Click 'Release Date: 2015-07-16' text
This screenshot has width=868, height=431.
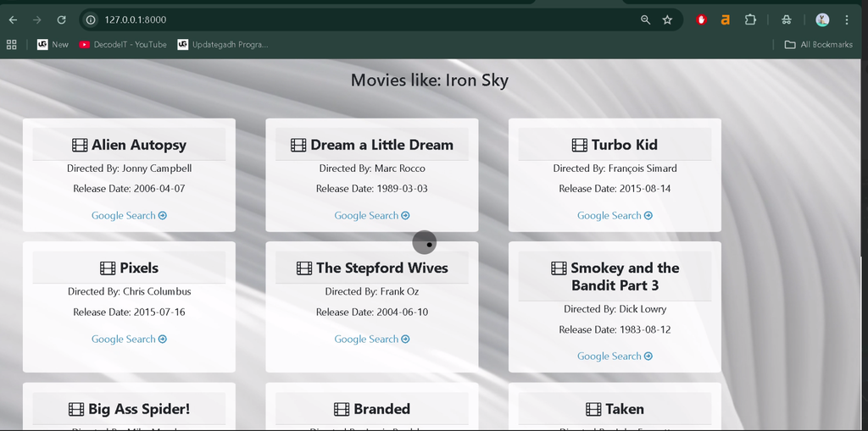[129, 312]
